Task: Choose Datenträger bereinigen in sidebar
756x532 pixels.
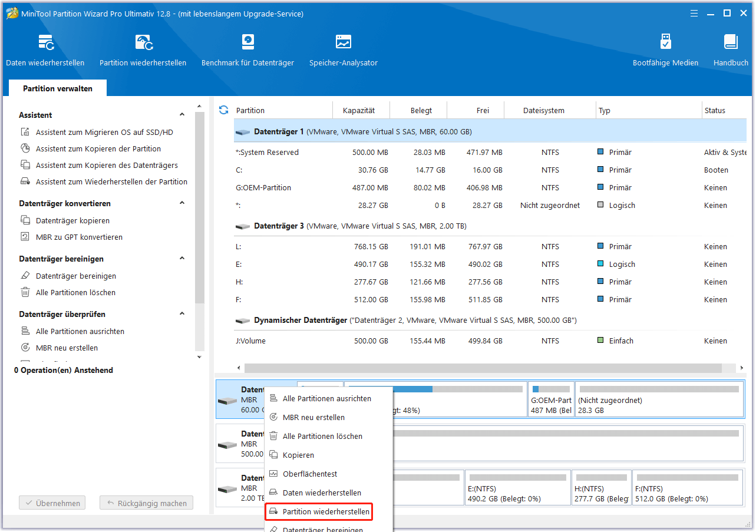Action: coord(75,276)
